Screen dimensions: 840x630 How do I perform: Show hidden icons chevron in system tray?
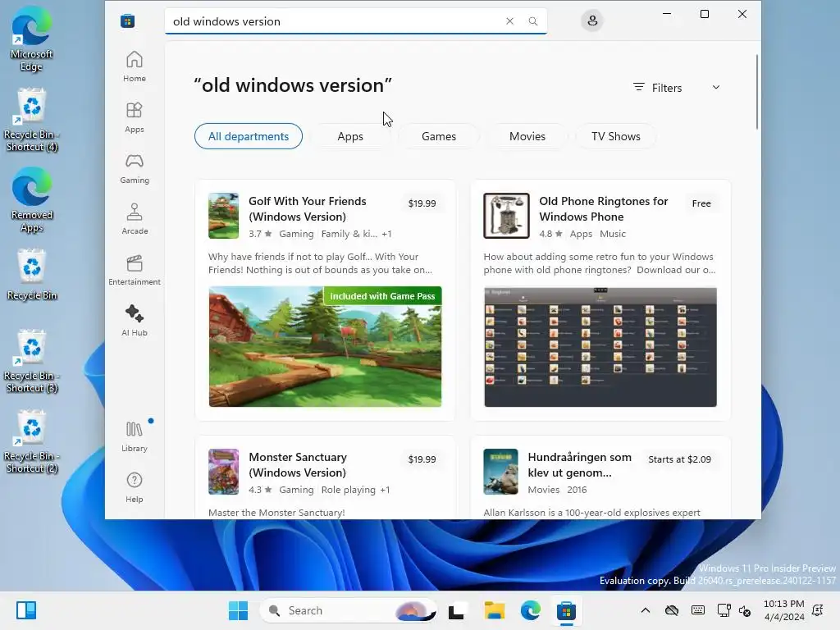coord(646,610)
